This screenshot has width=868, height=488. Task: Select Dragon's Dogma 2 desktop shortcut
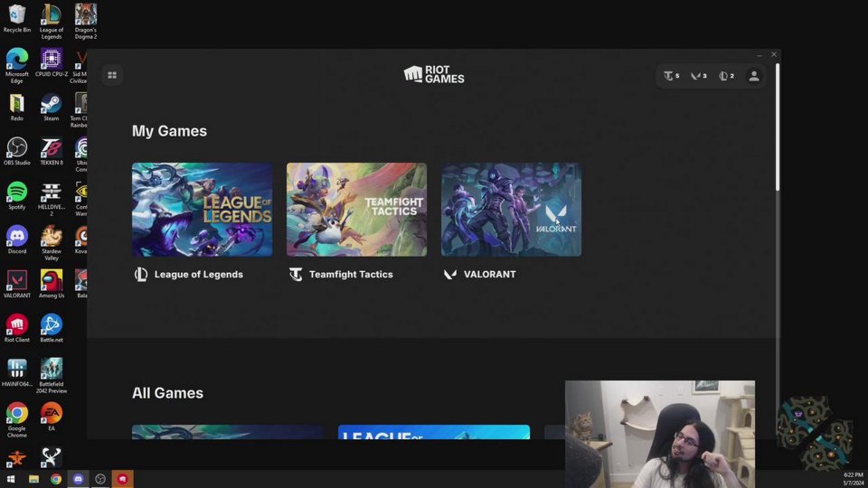pos(86,22)
